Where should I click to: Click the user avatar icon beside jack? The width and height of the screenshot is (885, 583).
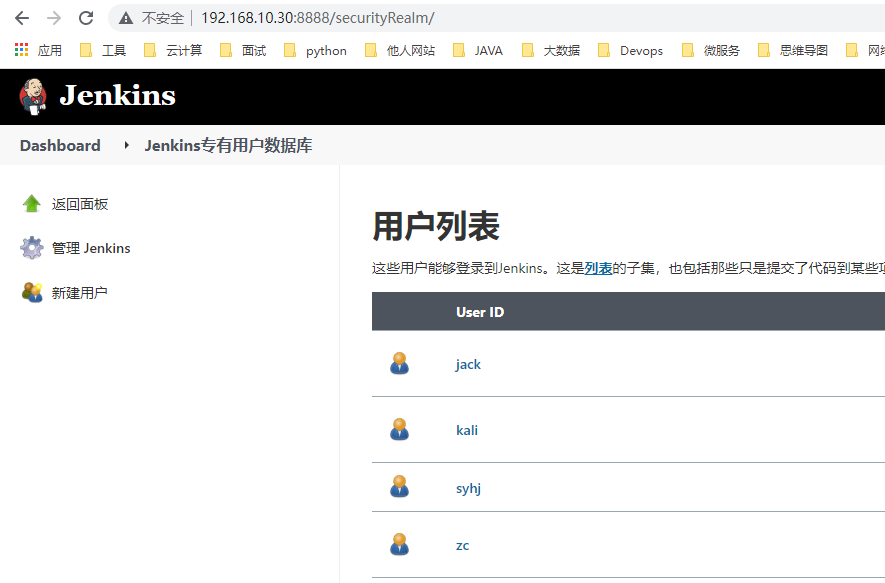coord(400,363)
